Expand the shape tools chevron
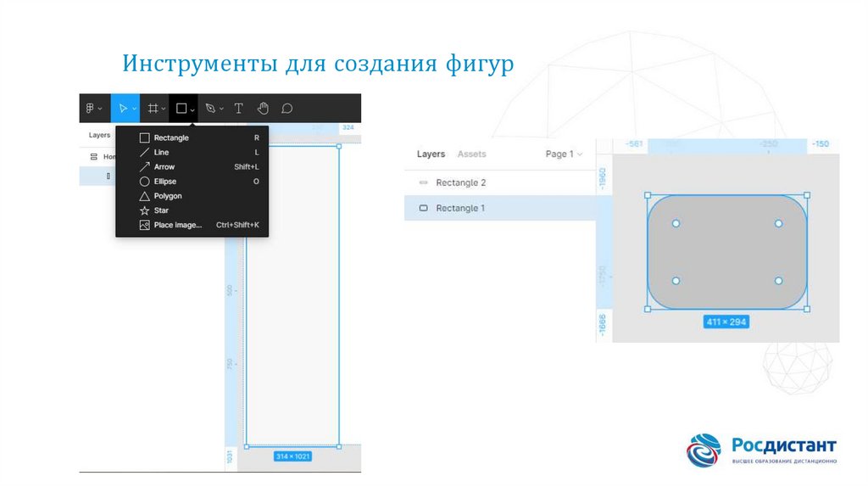 [x=192, y=109]
